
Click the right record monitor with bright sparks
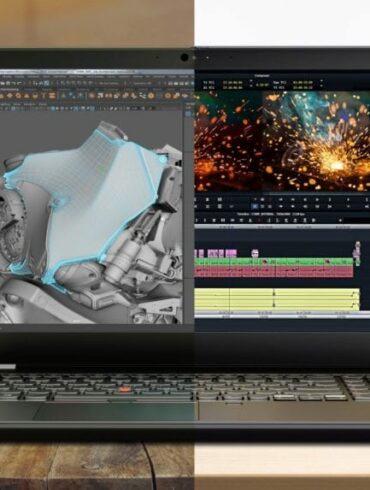coord(317,141)
